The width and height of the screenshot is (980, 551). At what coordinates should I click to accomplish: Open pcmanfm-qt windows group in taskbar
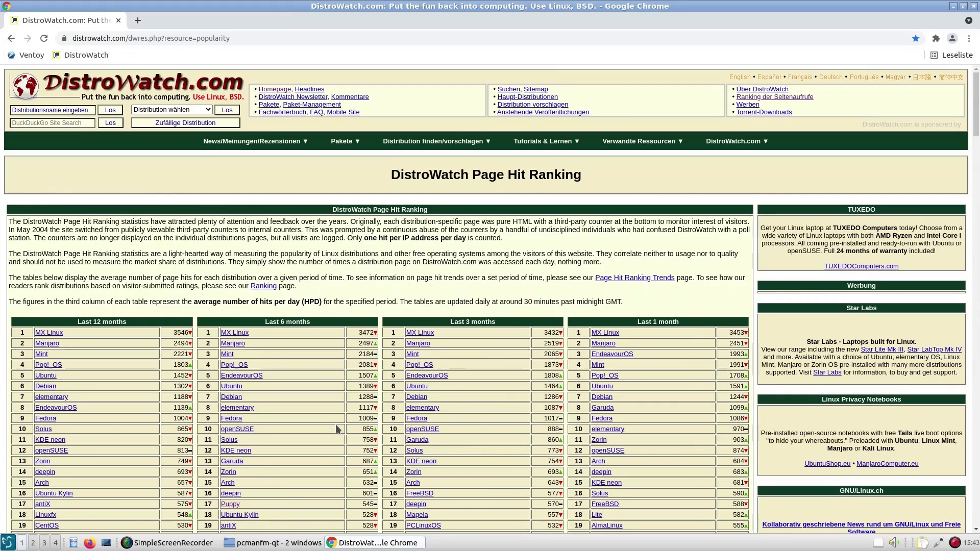pyautogui.click(x=273, y=543)
